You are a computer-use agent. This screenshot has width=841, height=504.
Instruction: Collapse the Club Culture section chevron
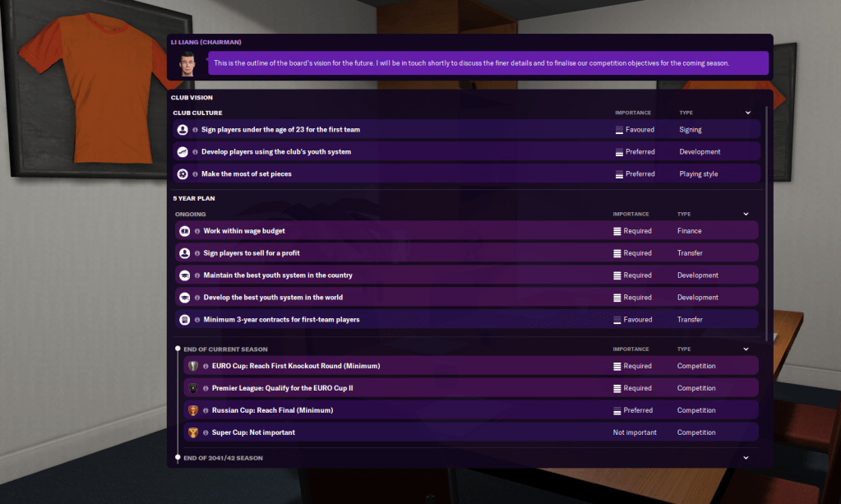(747, 113)
